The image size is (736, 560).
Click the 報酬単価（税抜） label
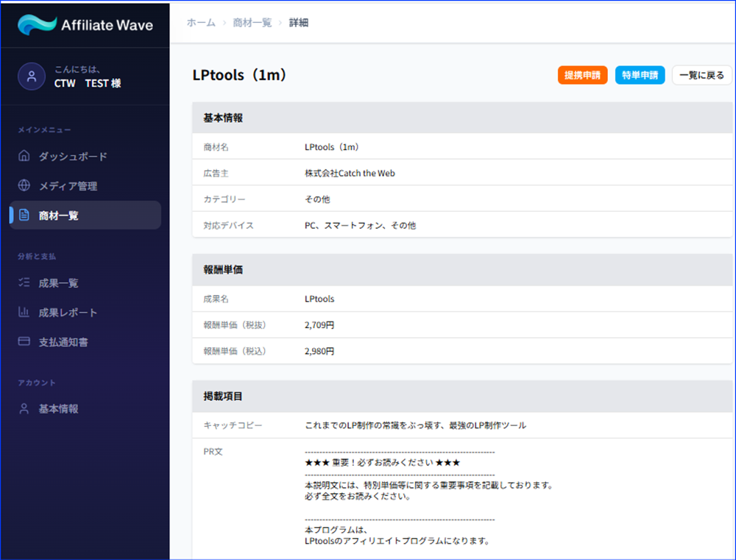pos(235,325)
